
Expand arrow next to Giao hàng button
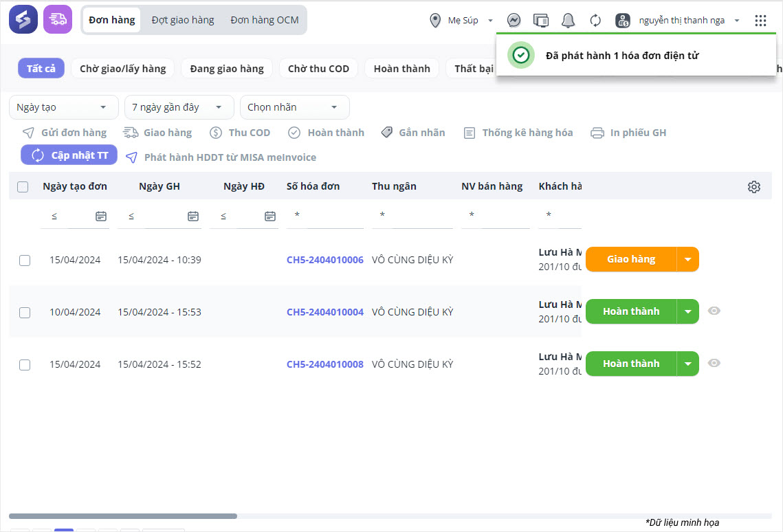[x=688, y=260]
